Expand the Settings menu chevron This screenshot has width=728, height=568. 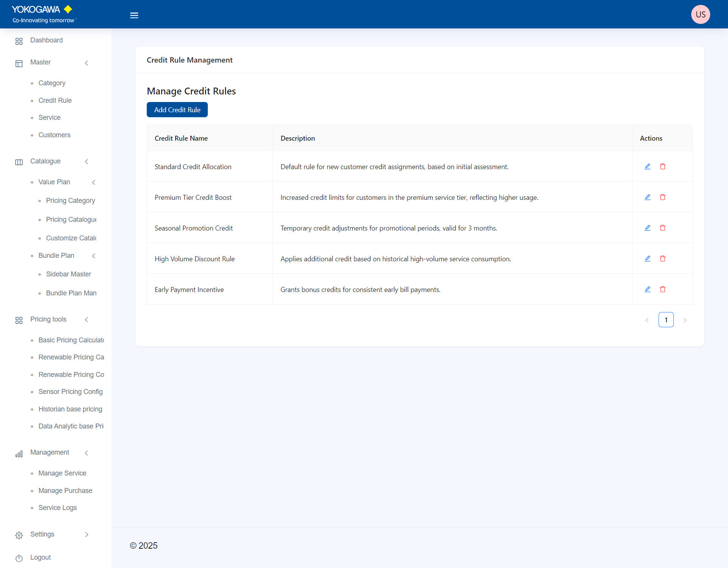[86, 535]
